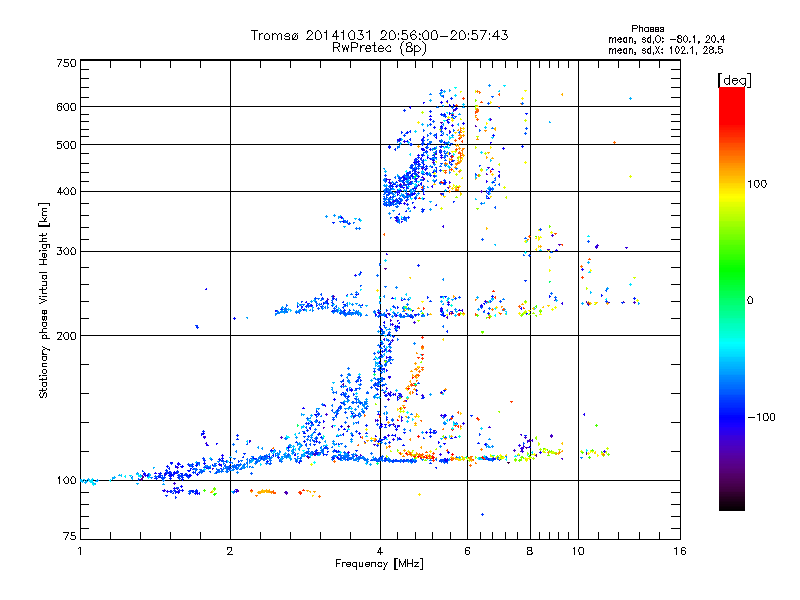
Task: Click the y-axis '500' tick label
Action: (66, 145)
